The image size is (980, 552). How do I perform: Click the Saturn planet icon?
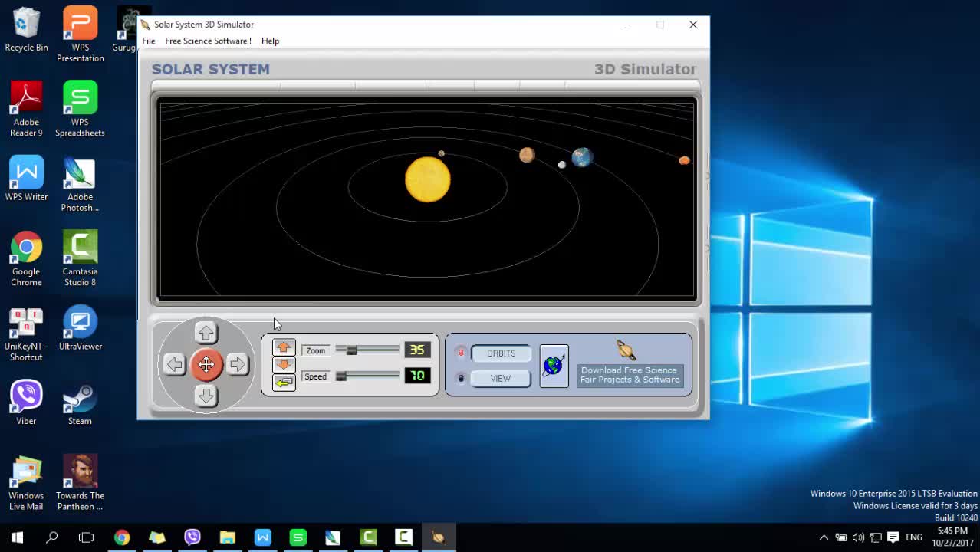click(x=626, y=350)
